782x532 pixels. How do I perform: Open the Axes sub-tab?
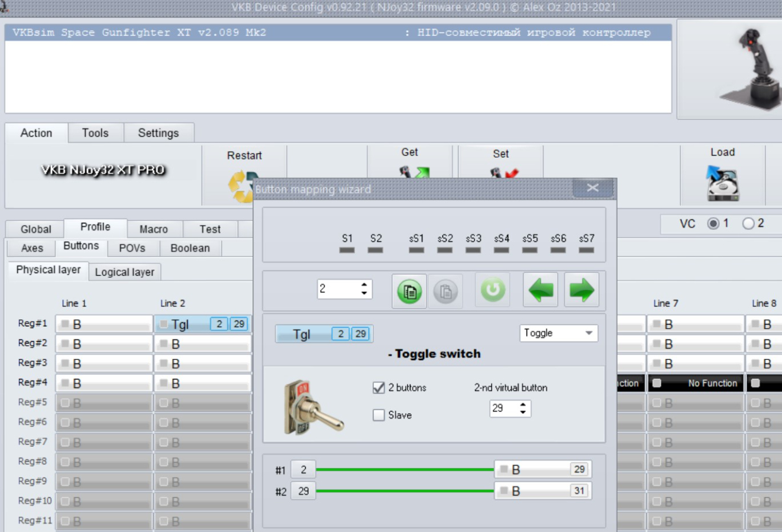[32, 248]
